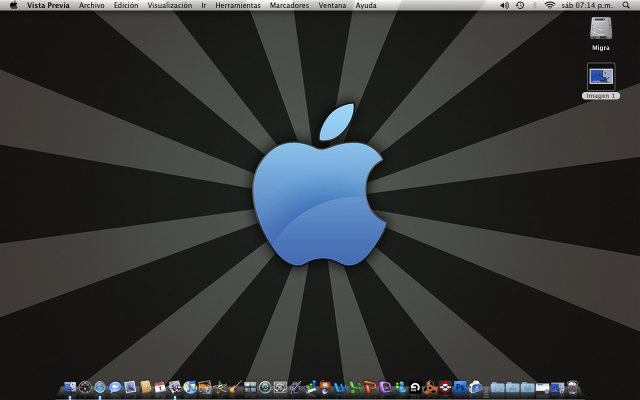Open System Preferences gear in Dock
This screenshot has width=640, height=400.
click(x=280, y=387)
